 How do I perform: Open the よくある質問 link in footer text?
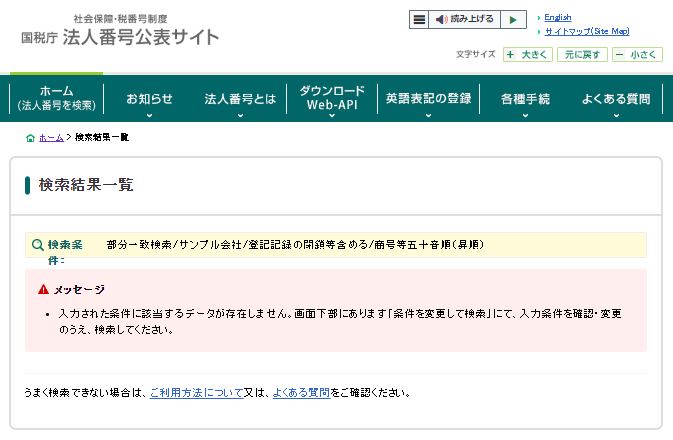pyautogui.click(x=301, y=392)
